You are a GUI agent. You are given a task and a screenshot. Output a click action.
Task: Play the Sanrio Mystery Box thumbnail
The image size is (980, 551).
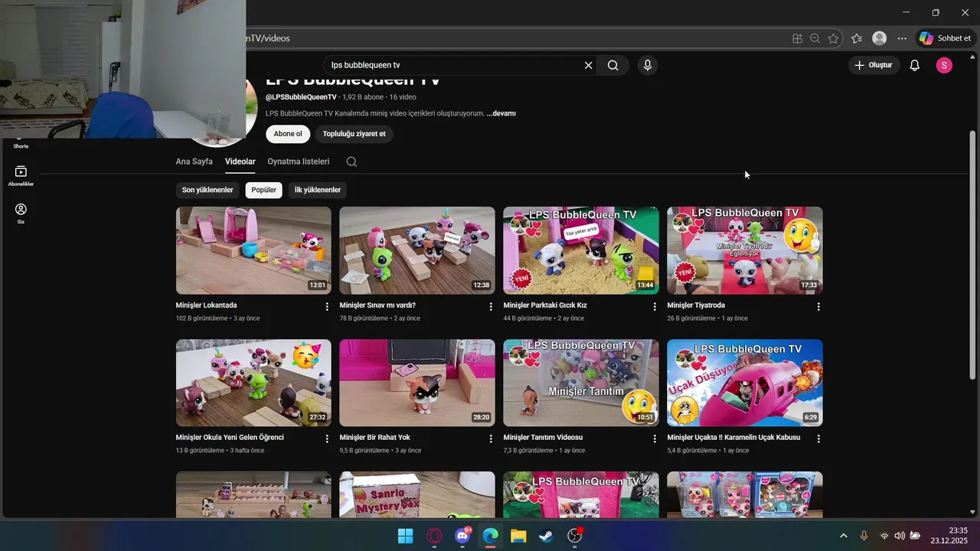point(417,495)
